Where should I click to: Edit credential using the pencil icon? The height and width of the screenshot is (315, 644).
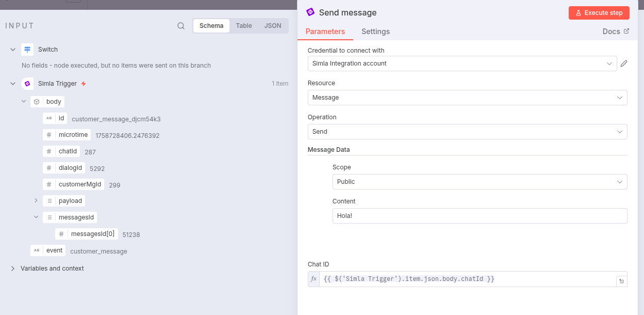(x=624, y=64)
